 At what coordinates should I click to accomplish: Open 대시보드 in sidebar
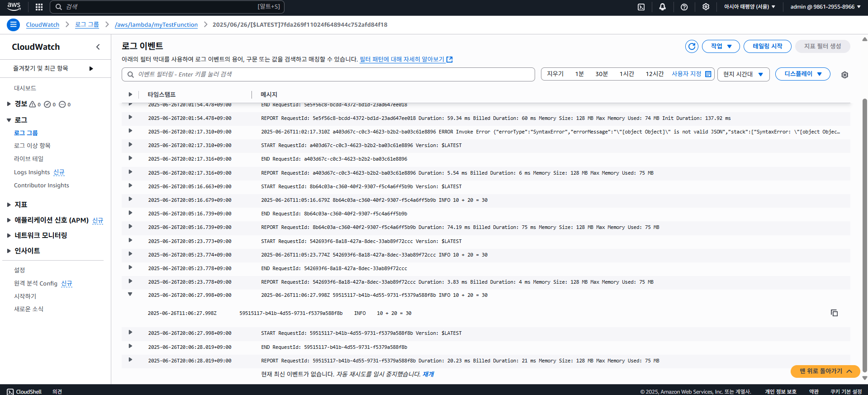click(x=25, y=88)
